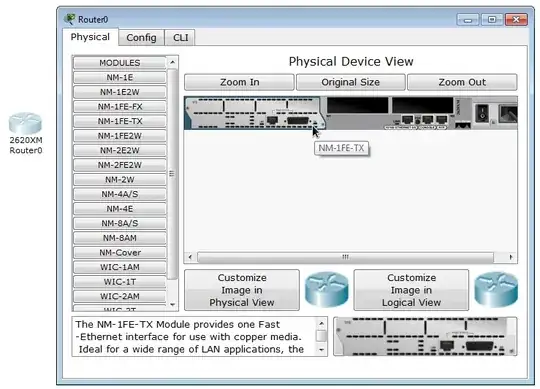540x389 pixels.
Task: Select the 2620XM Router0 device icon
Action: pos(25,123)
